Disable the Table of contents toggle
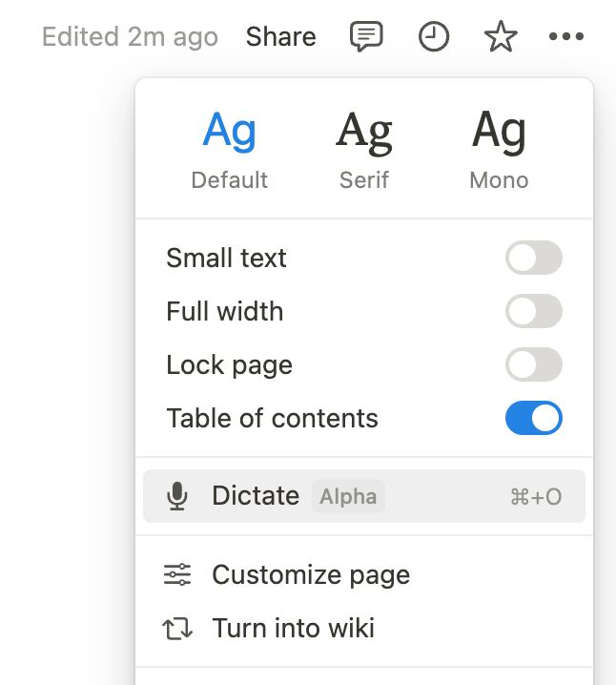The height and width of the screenshot is (685, 616). pyautogui.click(x=533, y=418)
